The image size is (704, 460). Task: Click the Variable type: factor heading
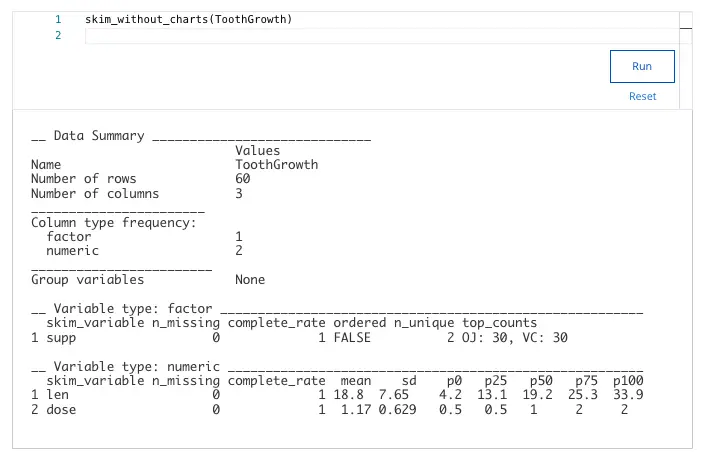(x=133, y=309)
